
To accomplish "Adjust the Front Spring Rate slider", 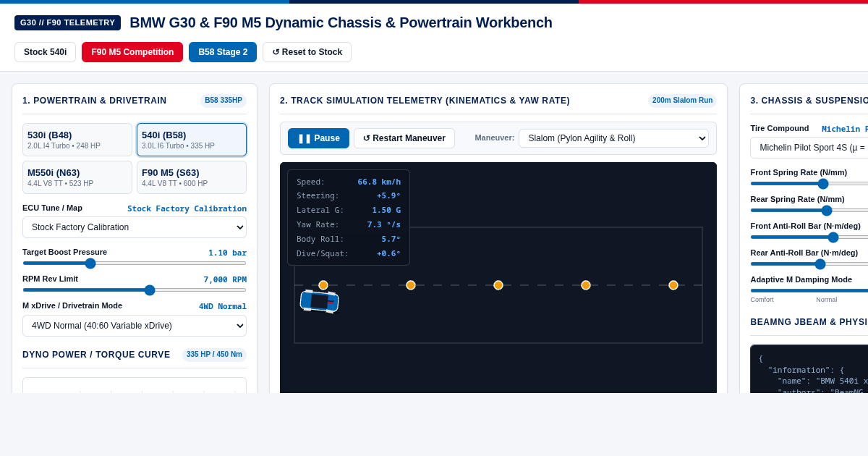I will point(809,184).
